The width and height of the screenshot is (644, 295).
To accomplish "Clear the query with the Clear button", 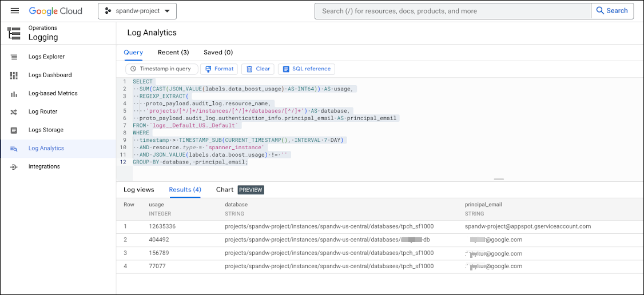I will point(258,69).
